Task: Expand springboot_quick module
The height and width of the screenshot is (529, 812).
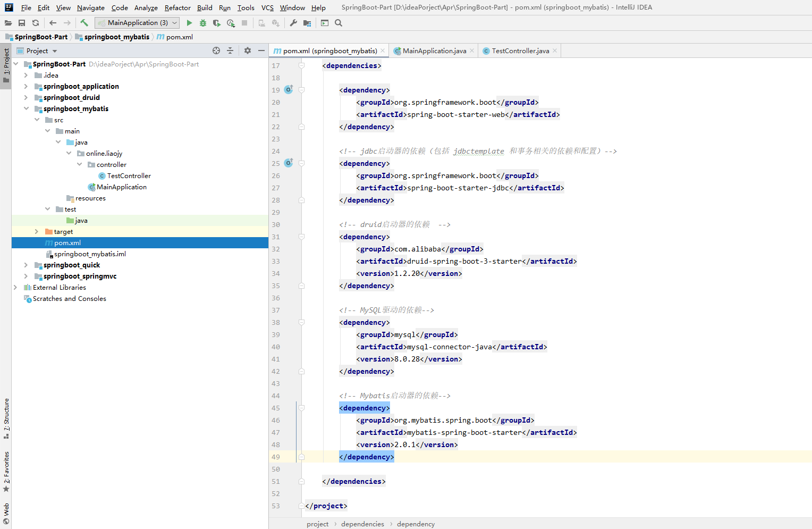Action: tap(26, 265)
